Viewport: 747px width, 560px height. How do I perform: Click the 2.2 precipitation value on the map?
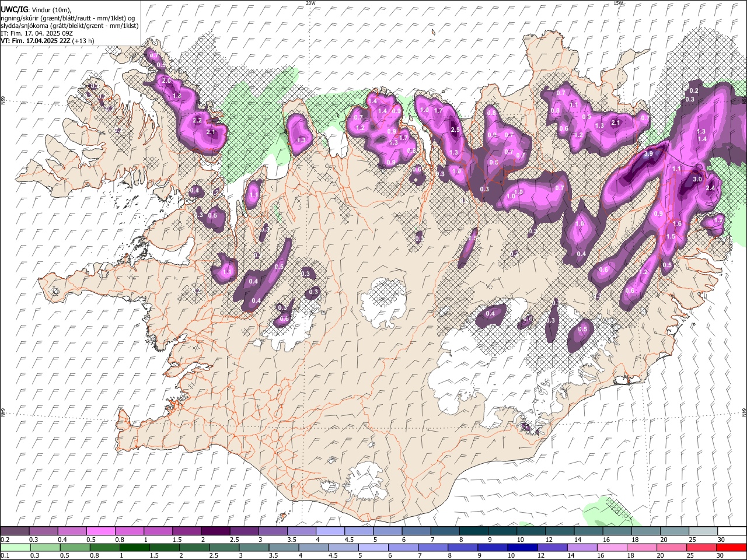(x=197, y=121)
